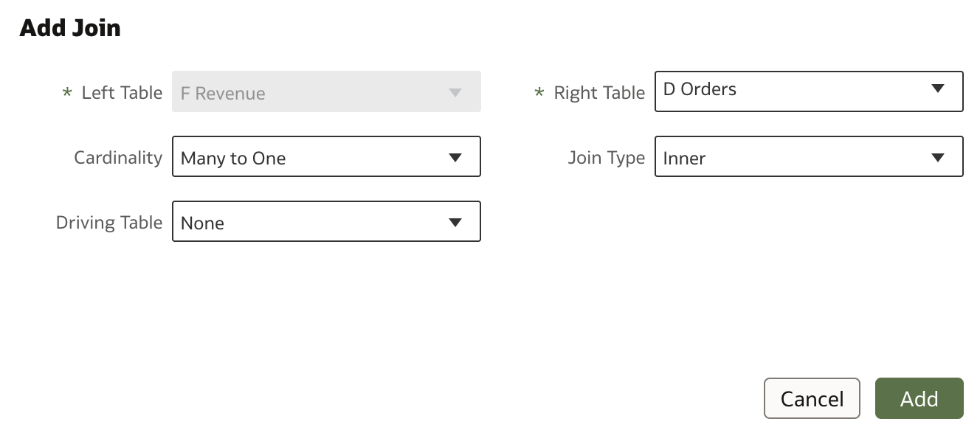
Task: Confirm the join with the Add button
Action: pyautogui.click(x=919, y=398)
